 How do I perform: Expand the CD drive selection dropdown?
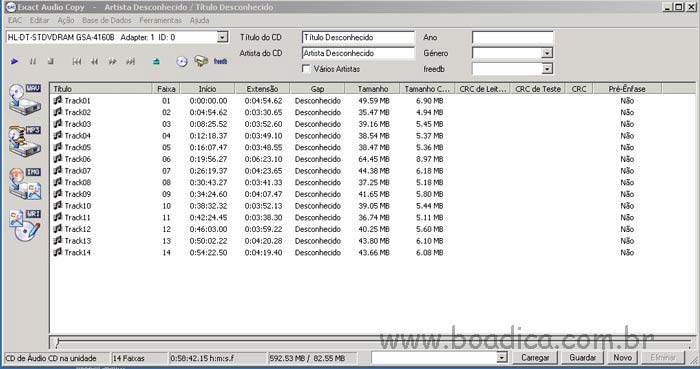pos(222,37)
